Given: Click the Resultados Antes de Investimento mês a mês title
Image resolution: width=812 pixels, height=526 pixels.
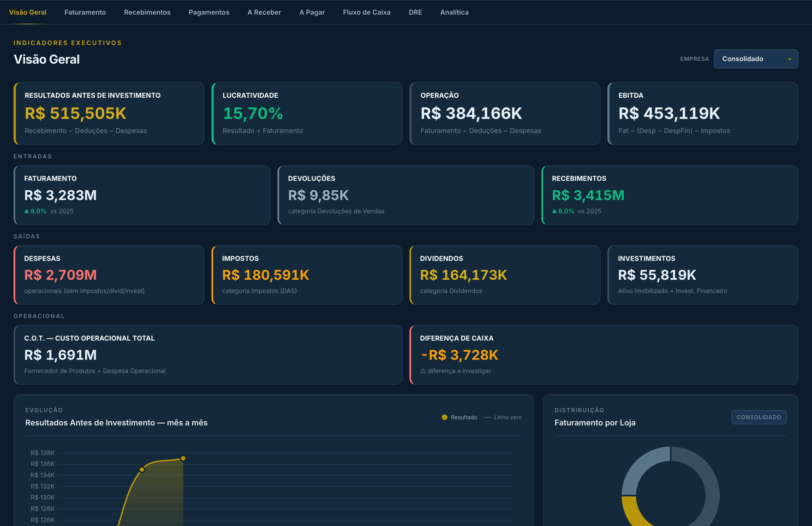Looking at the screenshot, I should point(116,423).
